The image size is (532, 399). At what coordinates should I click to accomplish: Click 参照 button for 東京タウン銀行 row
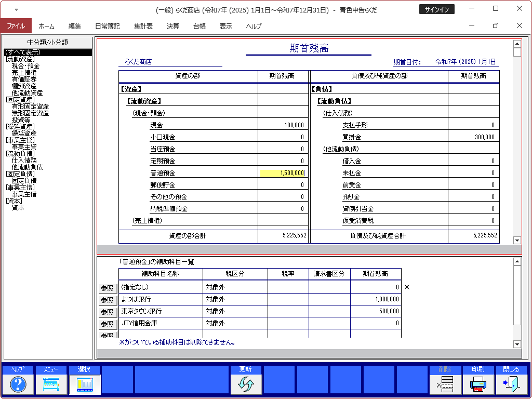[107, 312]
